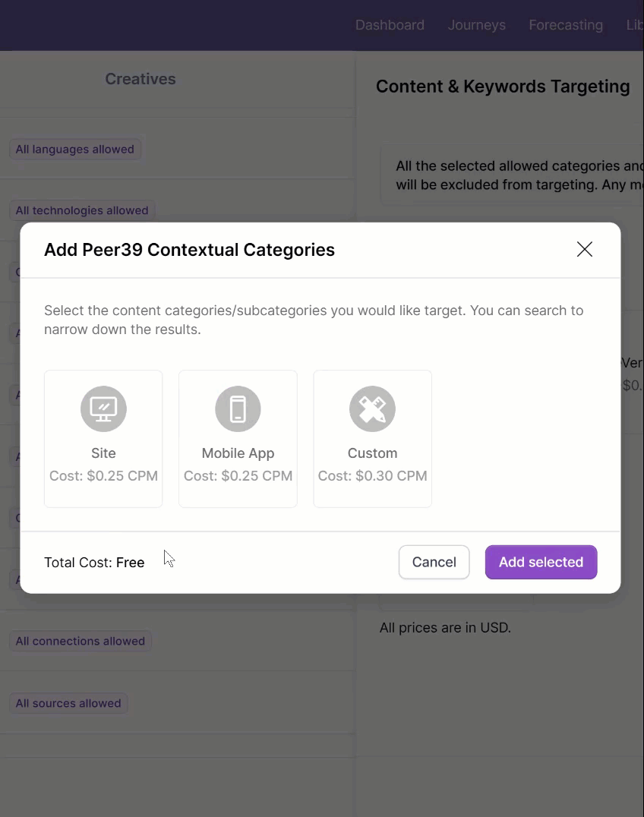This screenshot has height=817, width=644.
Task: Select the Mobile App card label
Action: pyautogui.click(x=238, y=453)
